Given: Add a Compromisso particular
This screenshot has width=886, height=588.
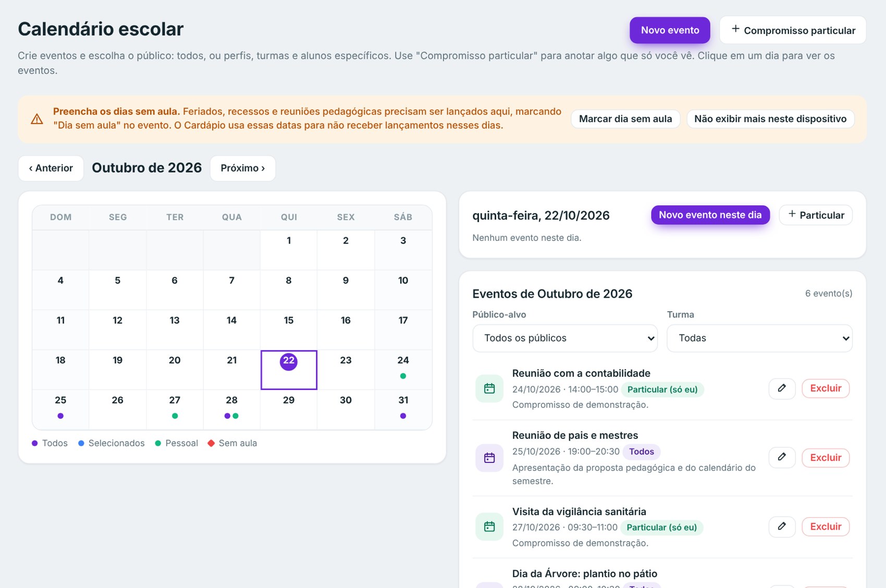Looking at the screenshot, I should (793, 30).
